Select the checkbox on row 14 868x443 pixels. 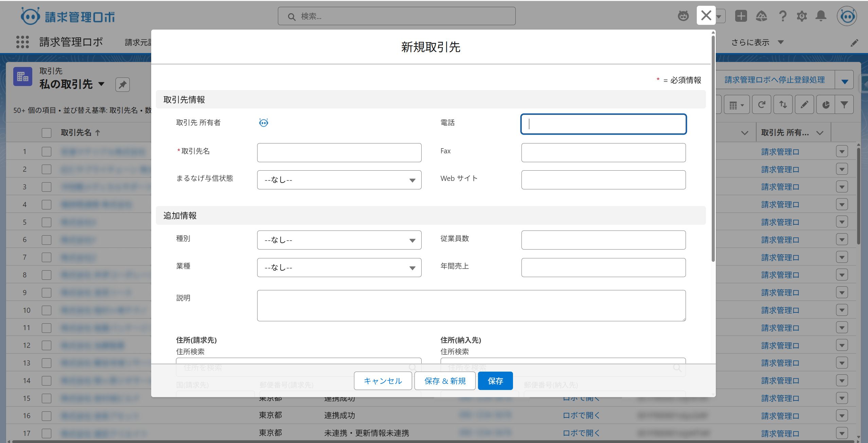click(47, 381)
